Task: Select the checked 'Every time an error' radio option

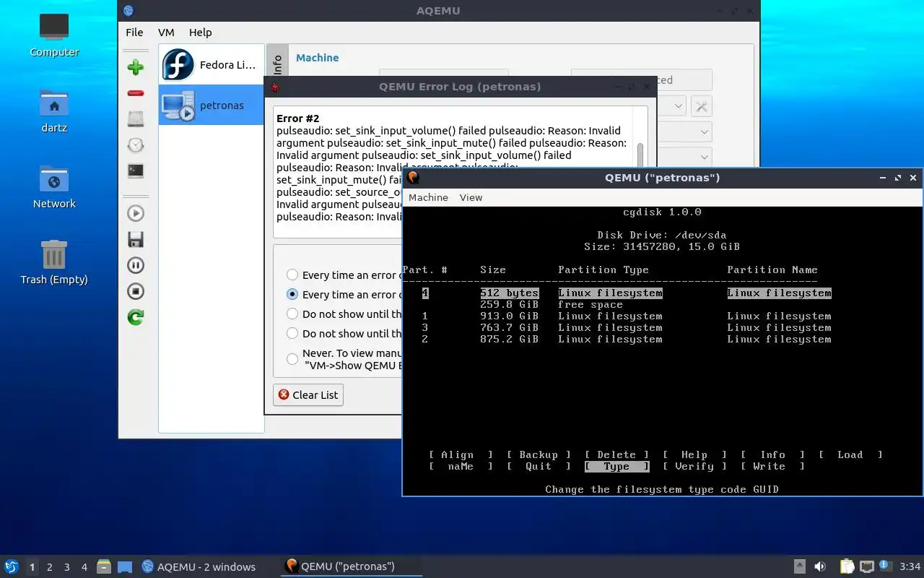Action: pos(292,294)
